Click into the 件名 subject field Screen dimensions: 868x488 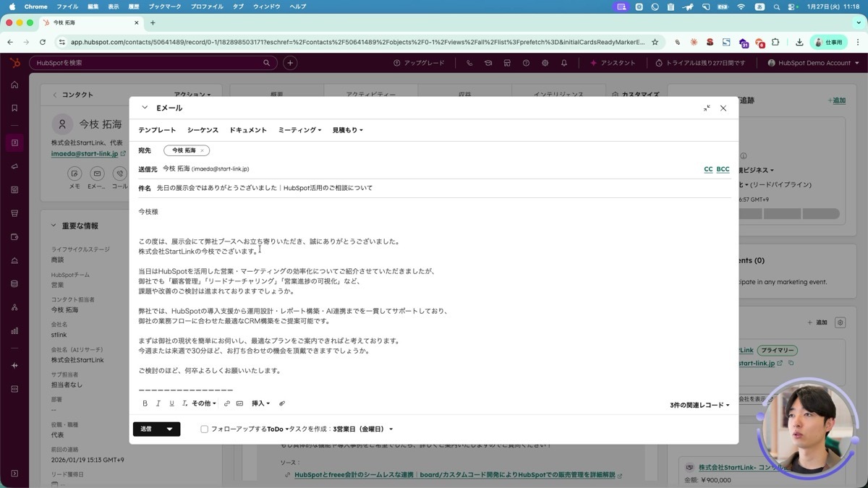pos(434,188)
